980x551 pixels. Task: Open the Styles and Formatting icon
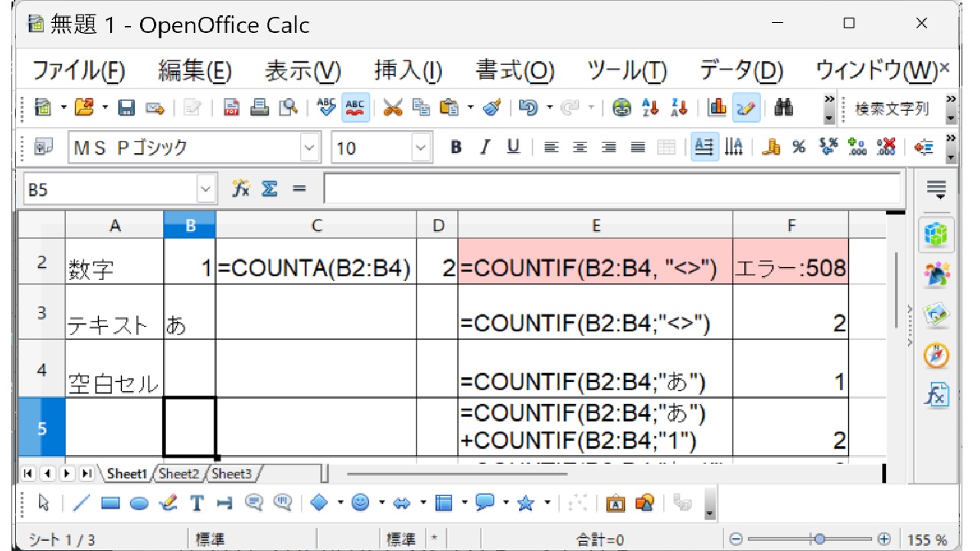point(44,147)
